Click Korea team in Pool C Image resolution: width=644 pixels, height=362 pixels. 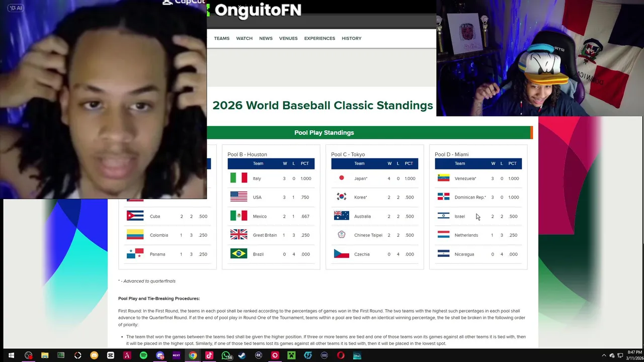tap(360, 197)
